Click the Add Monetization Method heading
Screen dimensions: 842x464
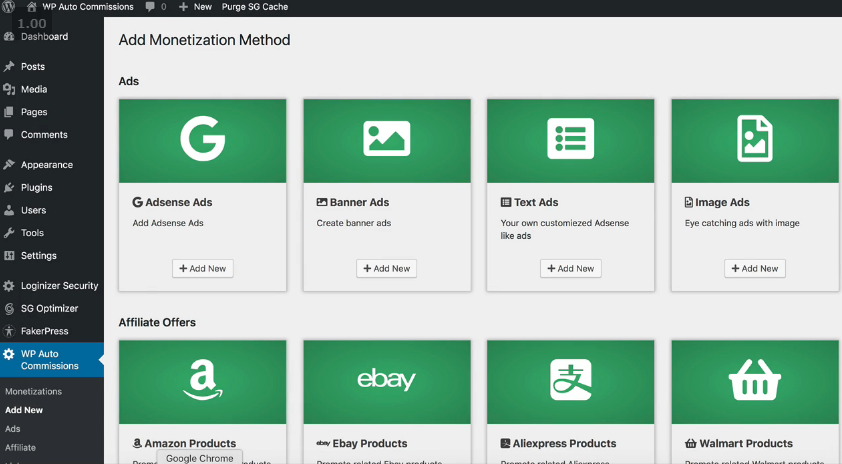pyautogui.click(x=205, y=40)
